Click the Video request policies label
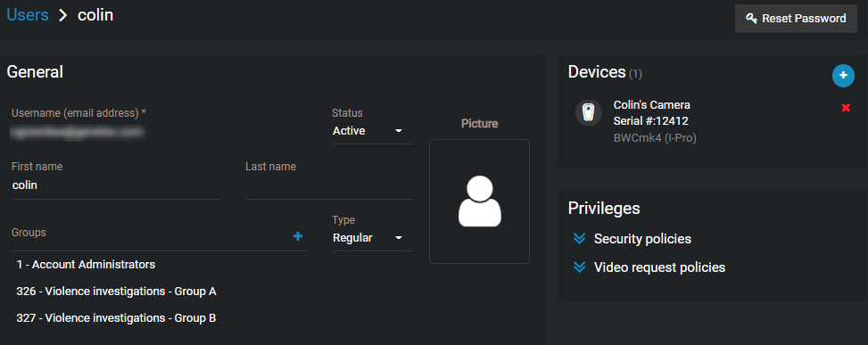This screenshot has width=868, height=345. tap(660, 267)
